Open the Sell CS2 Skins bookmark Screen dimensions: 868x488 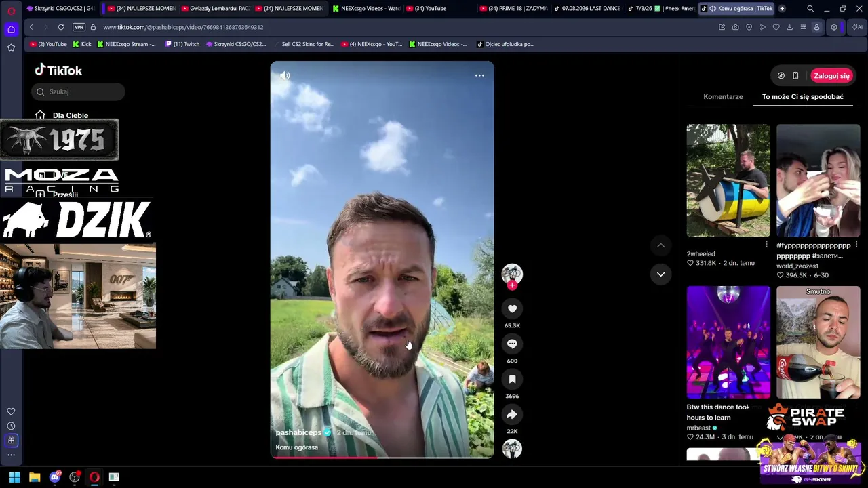pos(303,44)
